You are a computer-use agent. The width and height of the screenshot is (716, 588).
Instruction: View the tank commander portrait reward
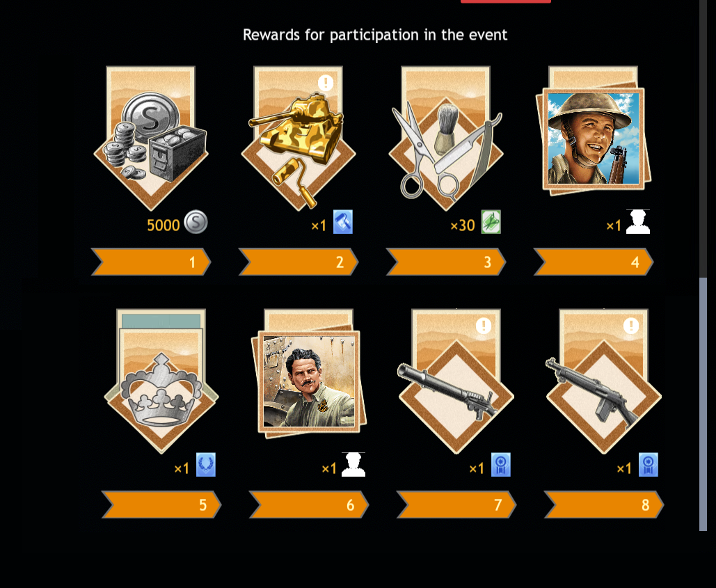point(309,379)
